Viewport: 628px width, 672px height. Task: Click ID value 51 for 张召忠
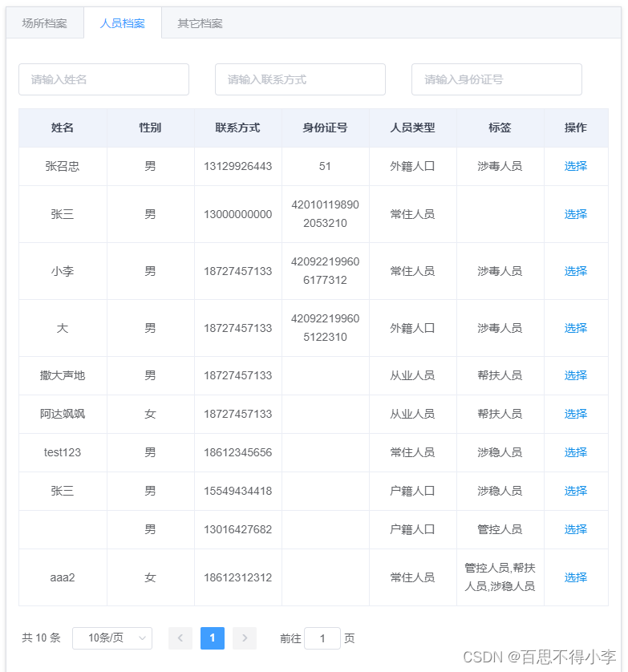[x=326, y=166]
